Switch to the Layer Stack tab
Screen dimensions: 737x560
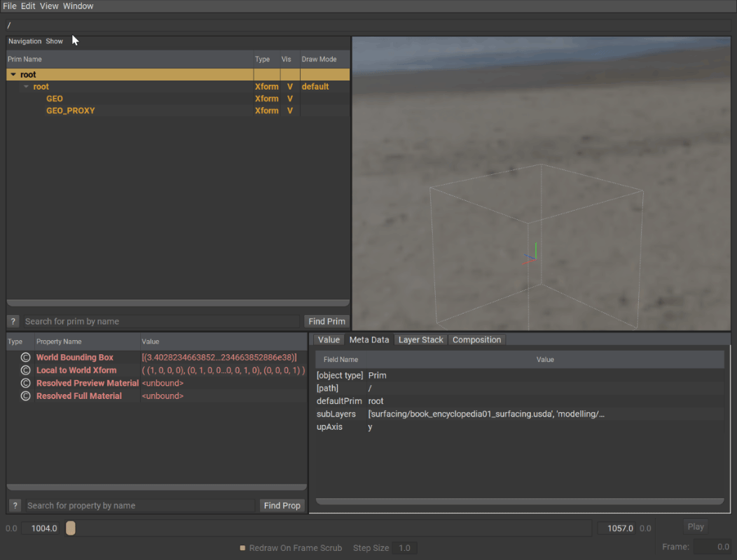click(x=420, y=339)
